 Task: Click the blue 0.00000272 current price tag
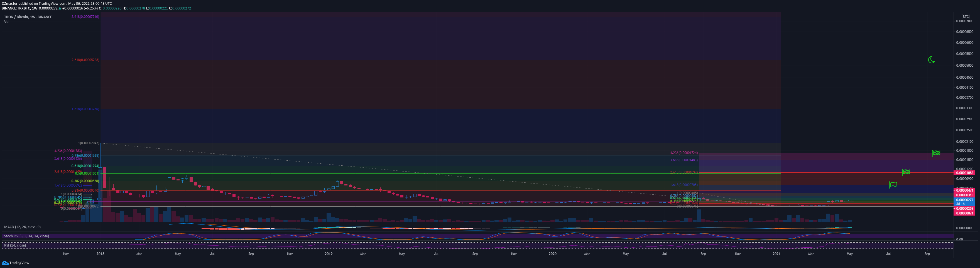point(964,200)
